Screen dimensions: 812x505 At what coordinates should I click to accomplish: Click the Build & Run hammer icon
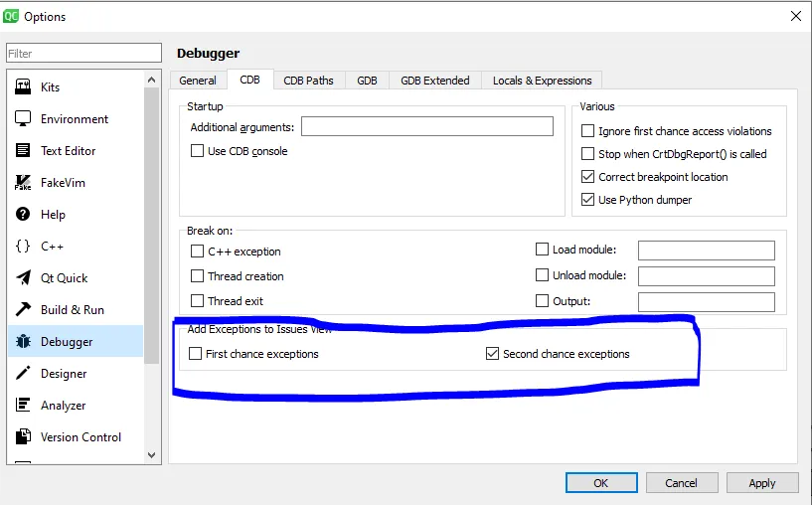tap(23, 309)
